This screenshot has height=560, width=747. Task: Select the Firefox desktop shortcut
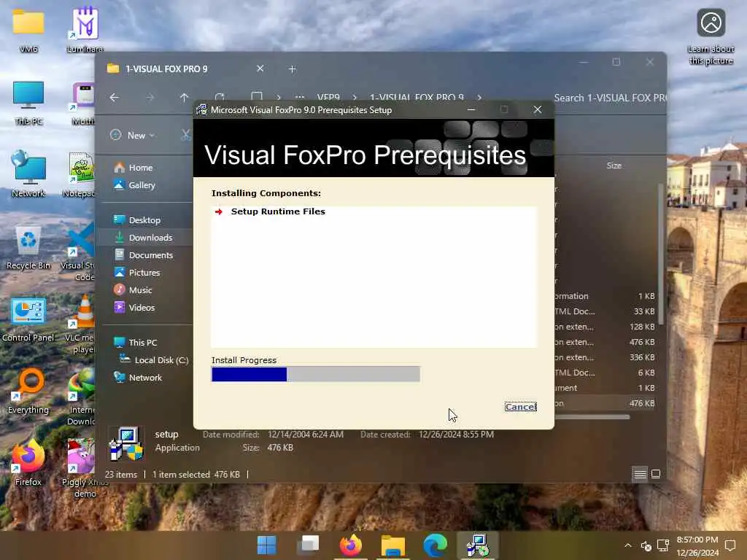coord(28,463)
